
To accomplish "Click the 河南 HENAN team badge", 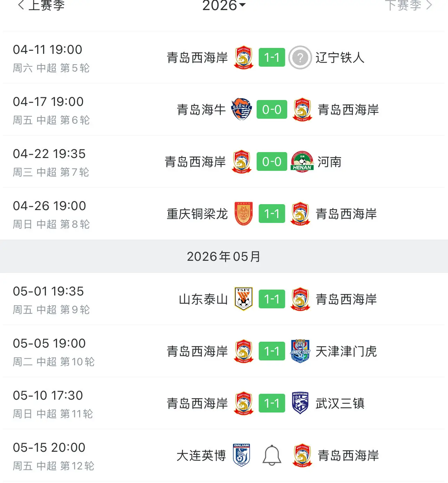I will (x=302, y=161).
